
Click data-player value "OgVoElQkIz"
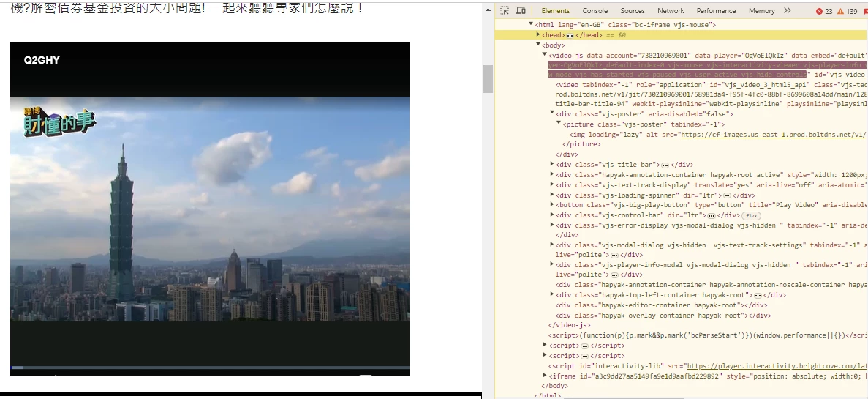764,56
